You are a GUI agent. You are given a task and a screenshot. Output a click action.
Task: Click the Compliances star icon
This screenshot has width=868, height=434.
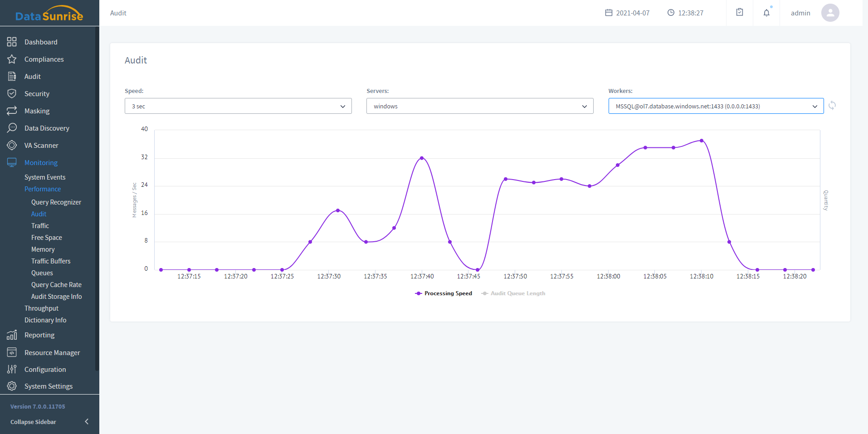click(12, 59)
